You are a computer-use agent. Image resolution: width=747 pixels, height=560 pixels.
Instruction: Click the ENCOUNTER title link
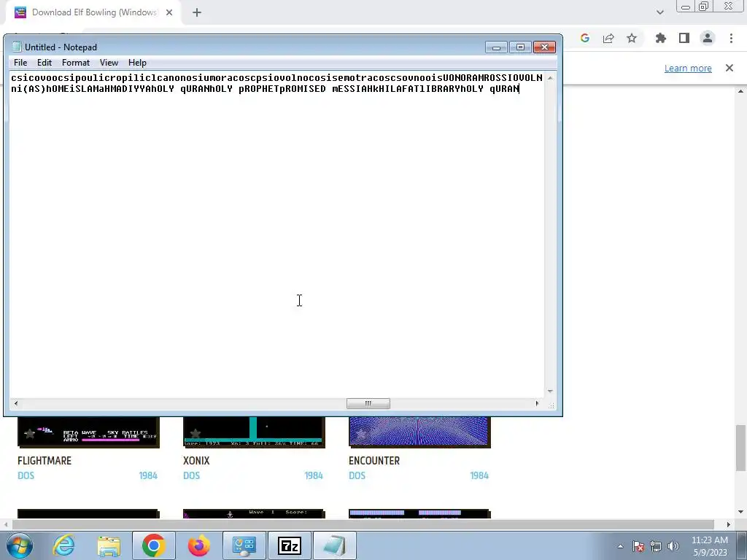pyautogui.click(x=374, y=461)
